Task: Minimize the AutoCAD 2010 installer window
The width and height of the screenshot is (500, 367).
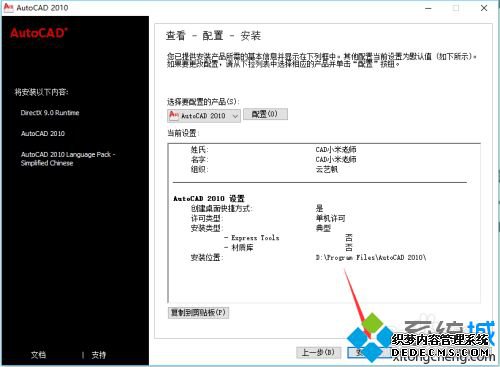Action: pos(428,8)
